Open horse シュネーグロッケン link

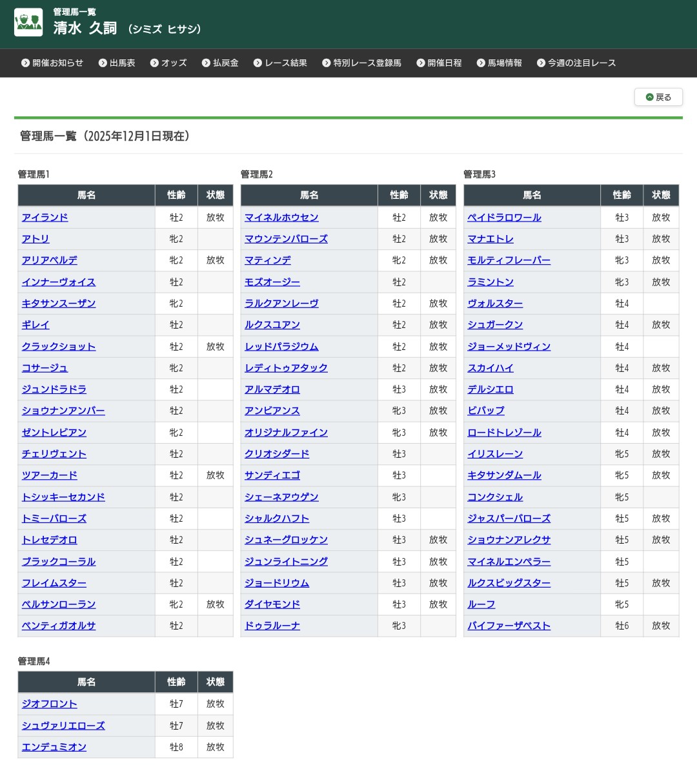pos(286,540)
